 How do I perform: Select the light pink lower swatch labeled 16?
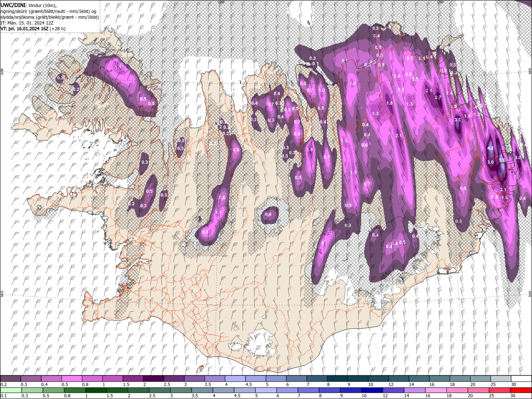pos(436,390)
